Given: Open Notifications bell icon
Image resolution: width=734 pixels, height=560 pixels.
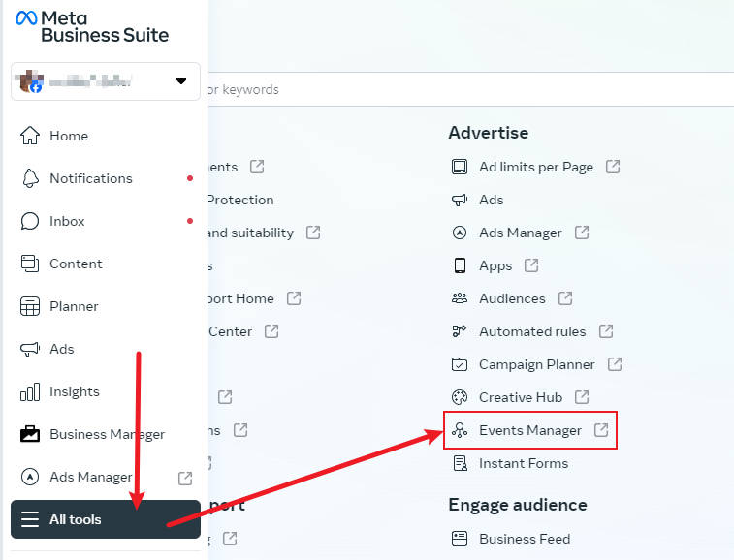Looking at the screenshot, I should 30,178.
